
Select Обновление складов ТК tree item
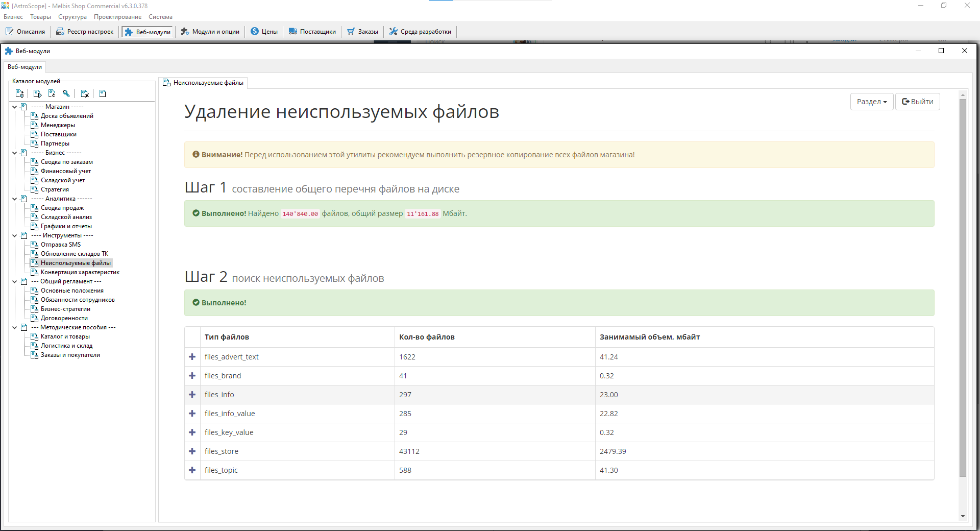coord(75,254)
